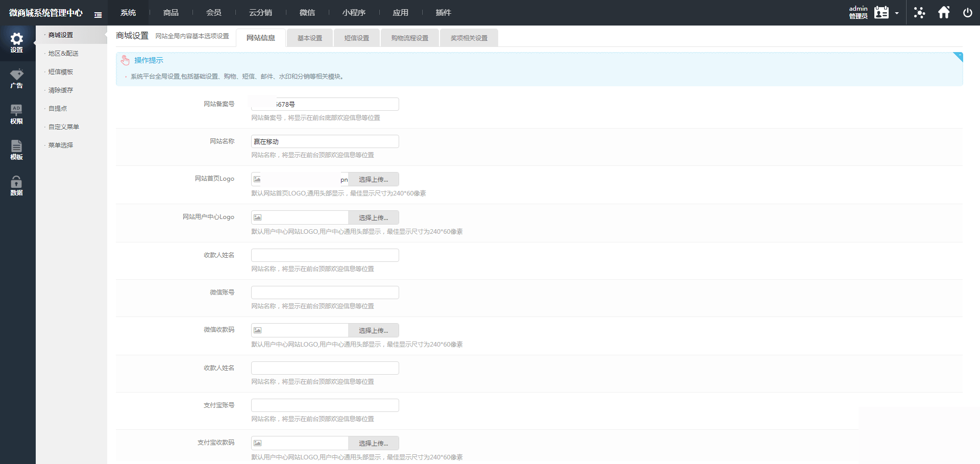980x464 pixels.
Task: Switch to the 基本设置 tab
Action: pos(310,38)
